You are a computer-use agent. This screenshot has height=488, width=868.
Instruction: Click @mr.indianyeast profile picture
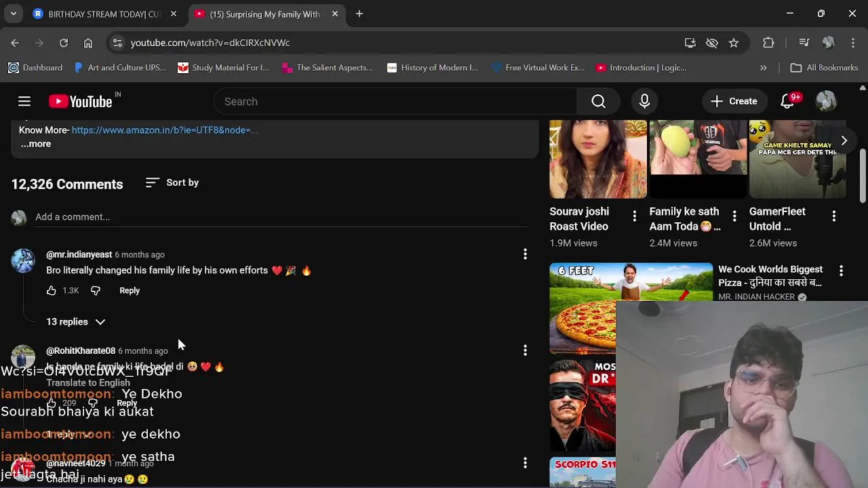point(23,261)
